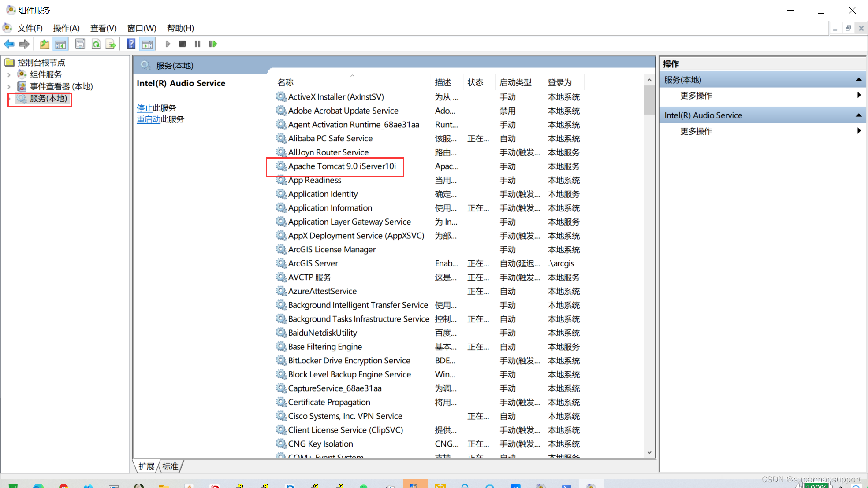The height and width of the screenshot is (488, 868).
Task: Click the 组件服务 icon left of the 文件(F) menu
Action: pyautogui.click(x=7, y=28)
